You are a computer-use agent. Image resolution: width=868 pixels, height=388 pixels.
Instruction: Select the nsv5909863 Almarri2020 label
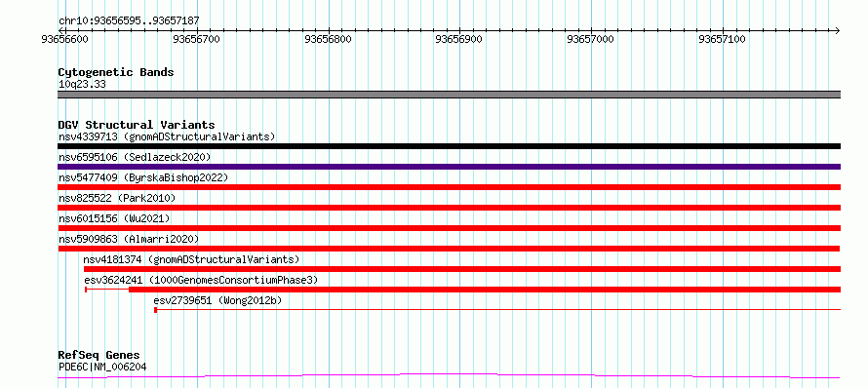coord(129,239)
